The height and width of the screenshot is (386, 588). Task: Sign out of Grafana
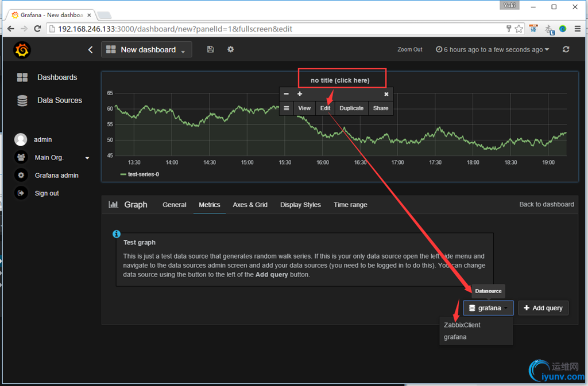coord(37,193)
